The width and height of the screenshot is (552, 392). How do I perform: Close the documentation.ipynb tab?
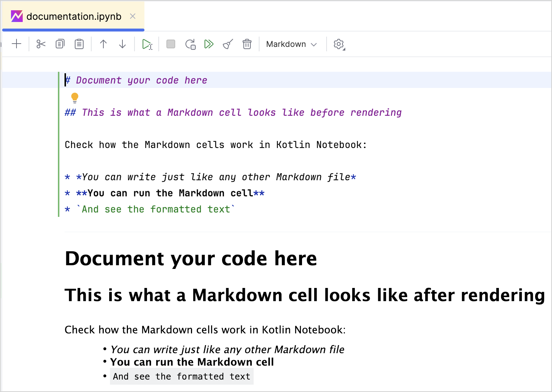tap(132, 16)
